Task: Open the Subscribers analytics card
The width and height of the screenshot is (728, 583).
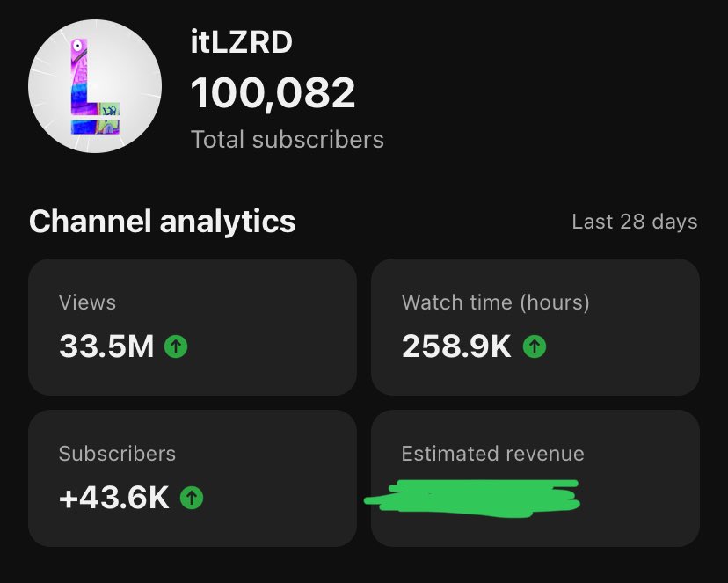Action: (193, 478)
